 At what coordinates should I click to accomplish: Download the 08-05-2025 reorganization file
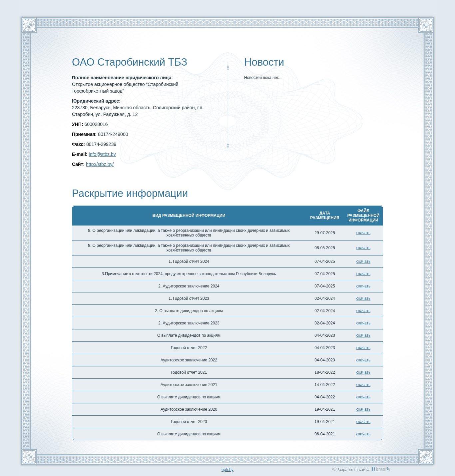tap(363, 248)
